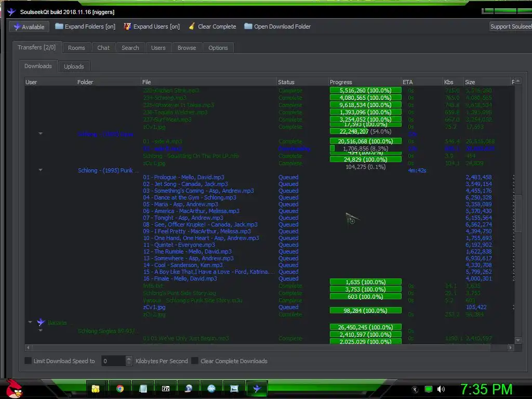Screen dimensions: 532x399
Task: Click the Available status button
Action: click(x=29, y=27)
